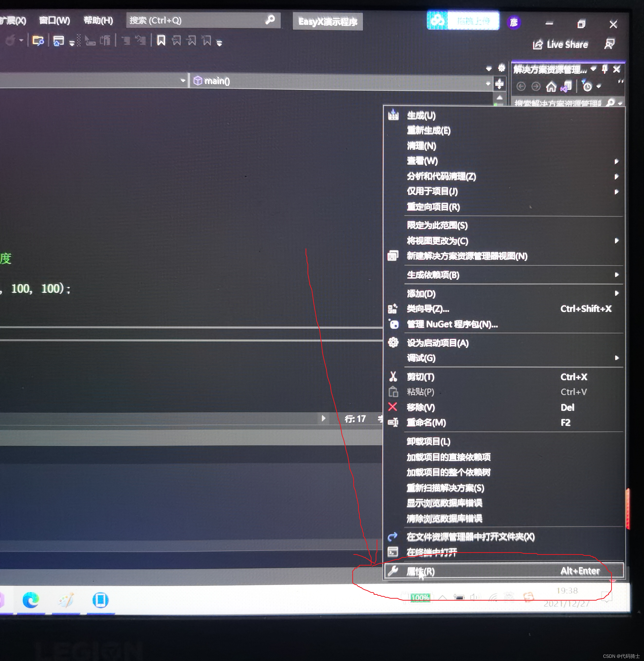Toggle the pin on Solution Explorer panel
The image size is (644, 661).
click(605, 69)
